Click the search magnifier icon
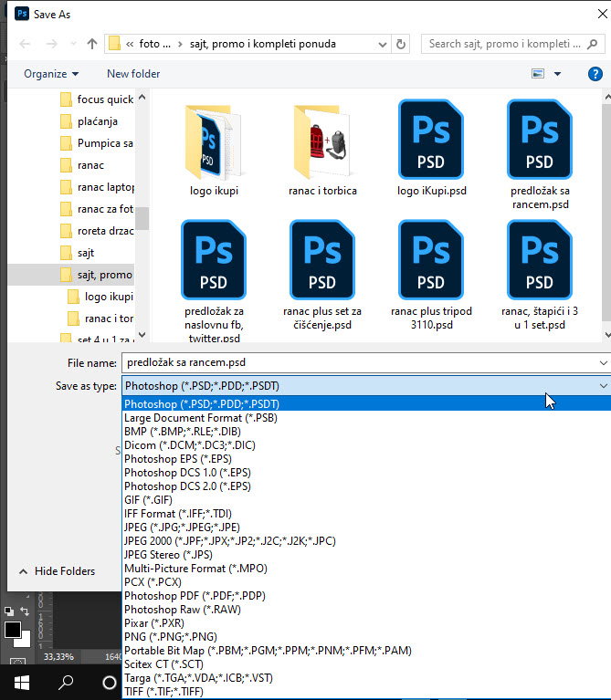 (x=592, y=44)
